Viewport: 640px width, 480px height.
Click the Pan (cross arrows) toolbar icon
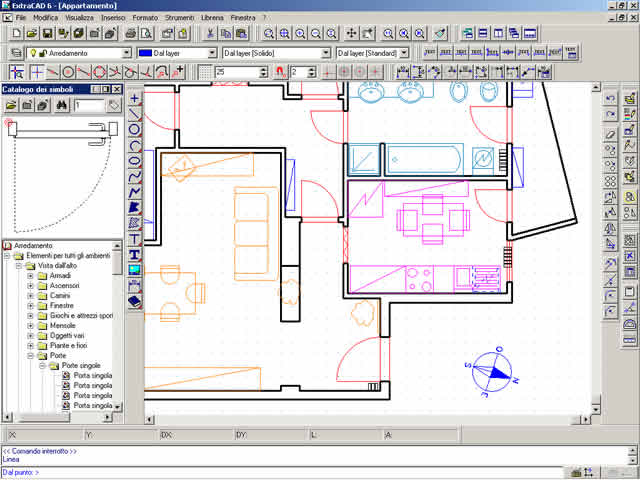click(351, 33)
